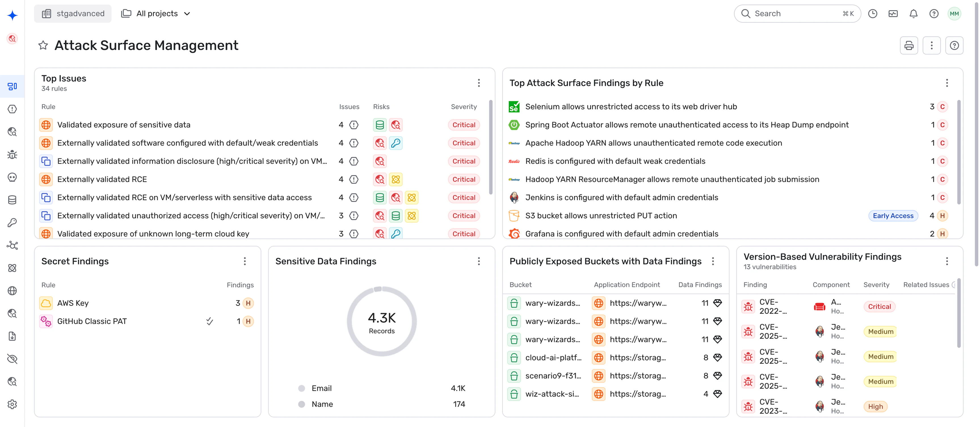
Task: Click the print dashboard icon
Action: [909, 46]
